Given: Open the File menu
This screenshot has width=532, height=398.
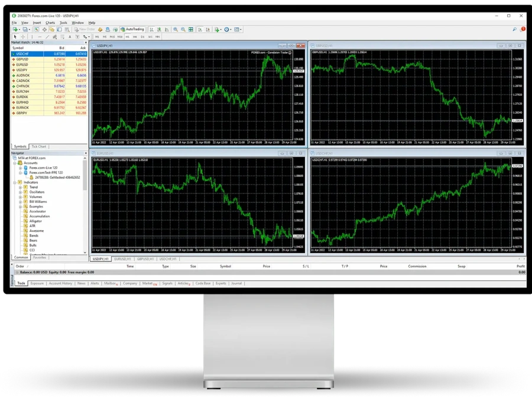Looking at the screenshot, I should pos(14,22).
